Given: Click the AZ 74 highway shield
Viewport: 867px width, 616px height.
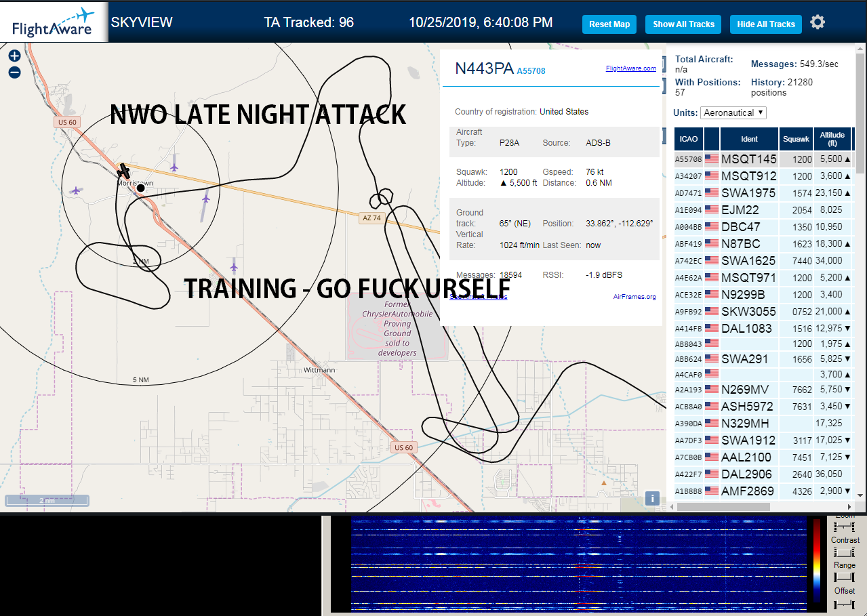Looking at the screenshot, I should 371,218.
